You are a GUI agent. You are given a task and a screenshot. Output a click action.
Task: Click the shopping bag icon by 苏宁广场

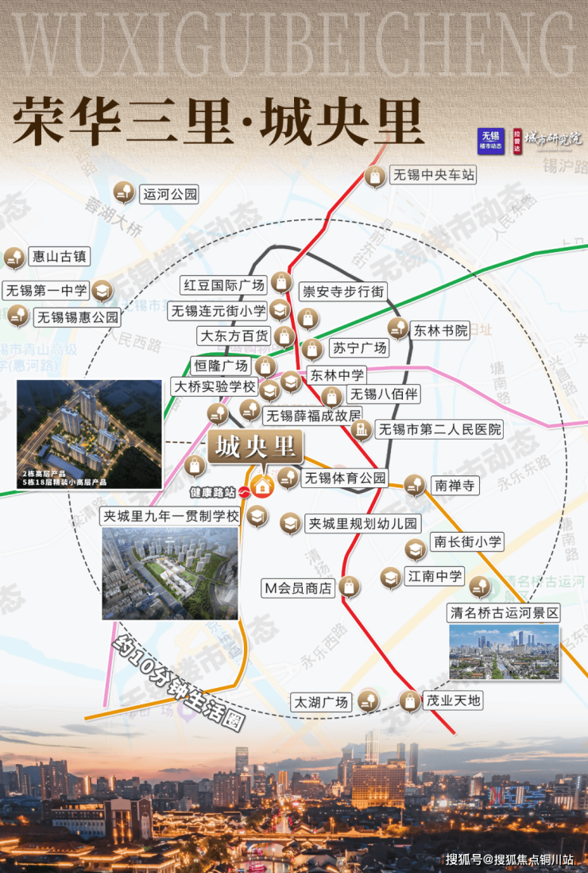(x=312, y=349)
